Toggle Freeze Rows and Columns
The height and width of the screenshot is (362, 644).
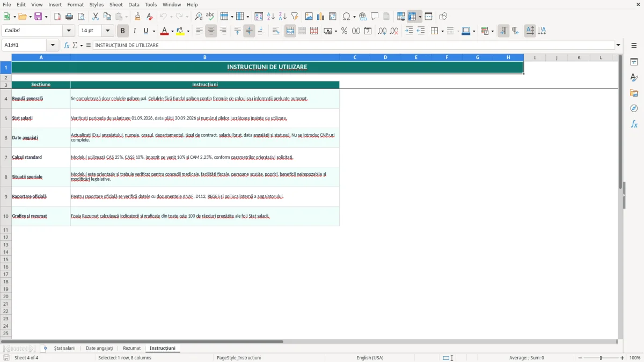point(412,17)
